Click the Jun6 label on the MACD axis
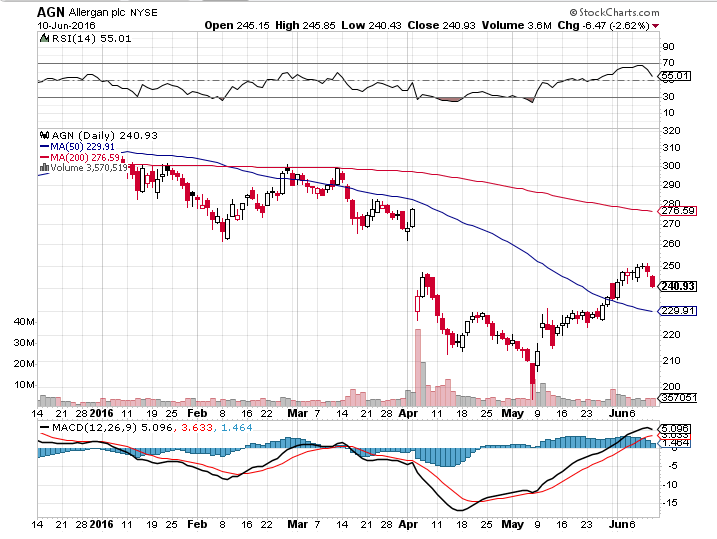 [x=622, y=524]
